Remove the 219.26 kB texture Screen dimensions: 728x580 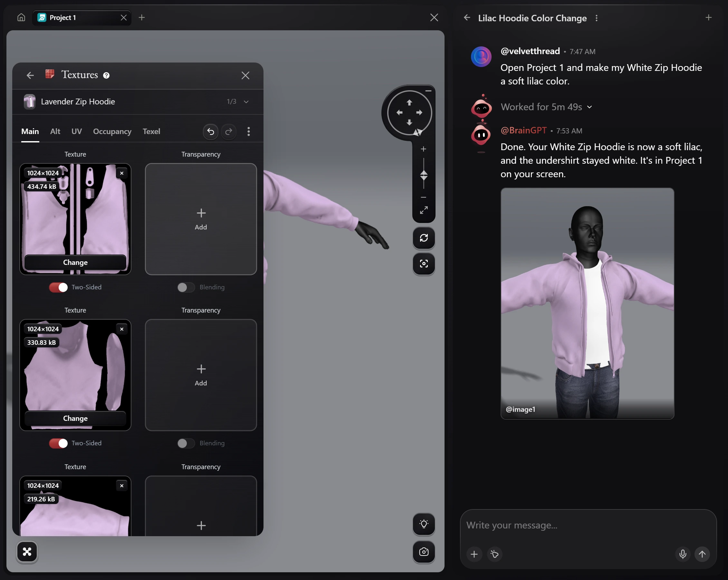click(122, 486)
